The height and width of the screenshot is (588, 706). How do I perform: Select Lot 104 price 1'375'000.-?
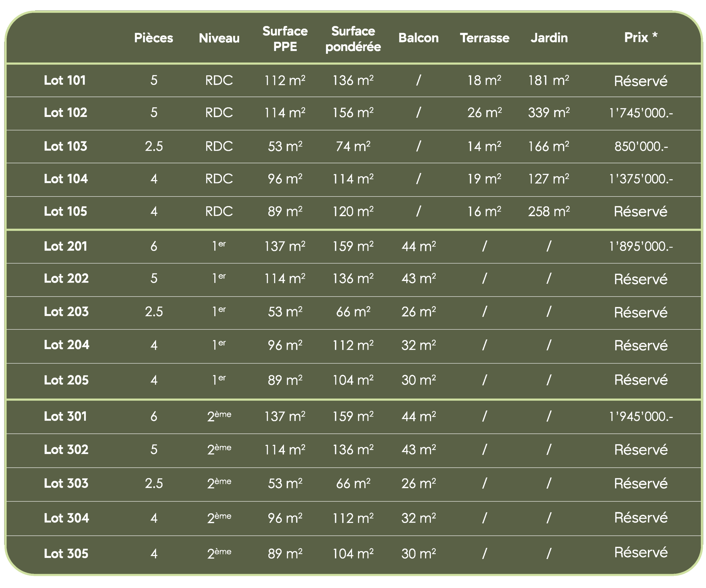click(641, 179)
